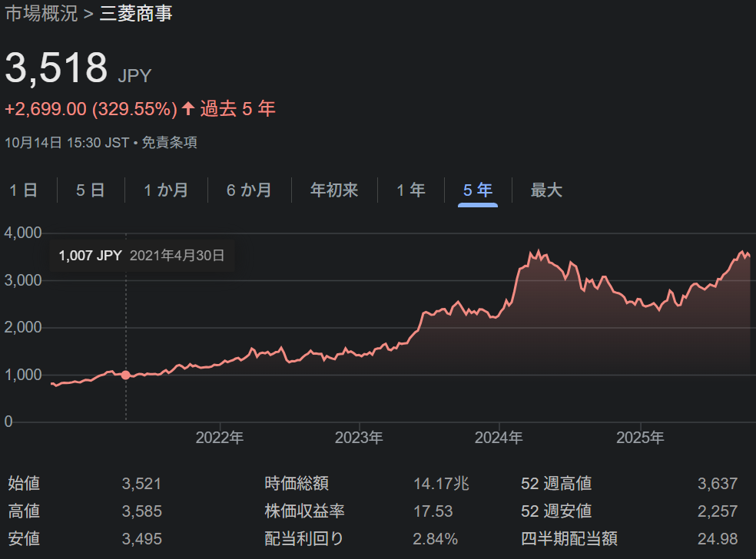Open the 市場概況 breadcrumb link
The width and height of the screenshot is (756, 559).
(x=41, y=14)
